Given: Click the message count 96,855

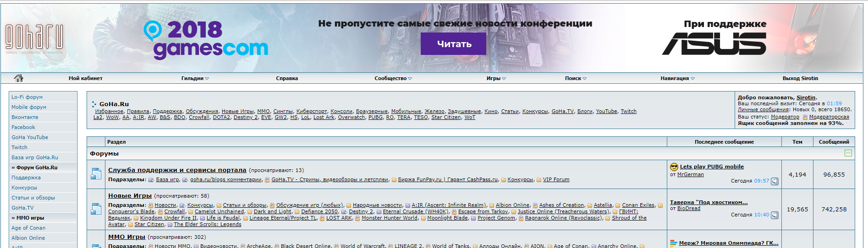Looking at the screenshot, I should pyautogui.click(x=834, y=174).
